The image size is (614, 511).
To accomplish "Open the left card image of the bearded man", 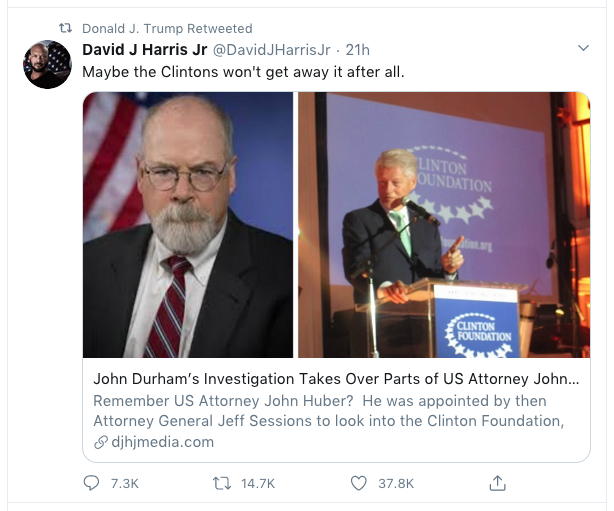I will click(188, 225).
